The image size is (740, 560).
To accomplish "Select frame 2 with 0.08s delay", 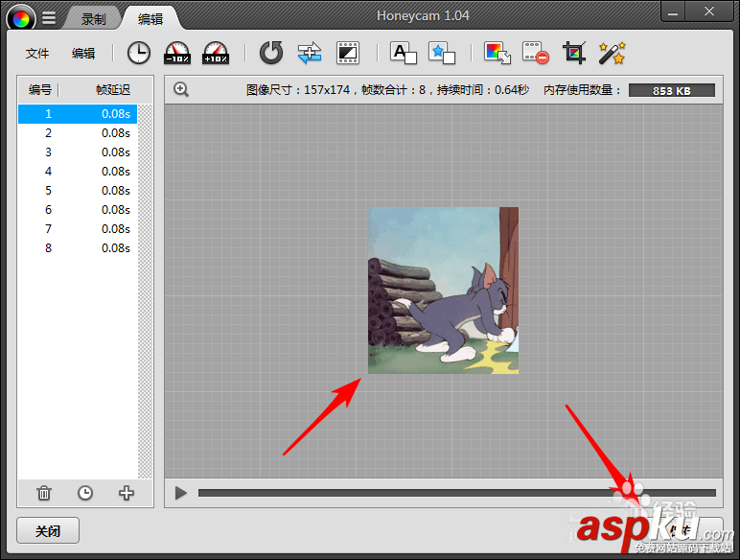I will [x=78, y=133].
